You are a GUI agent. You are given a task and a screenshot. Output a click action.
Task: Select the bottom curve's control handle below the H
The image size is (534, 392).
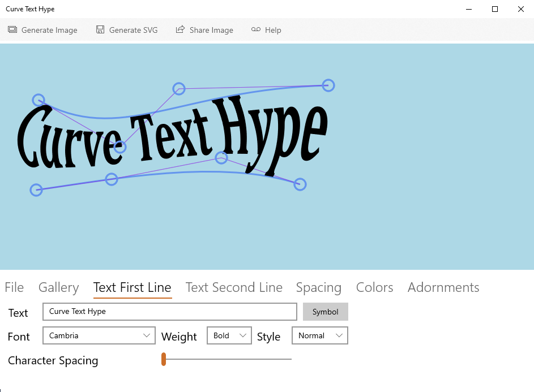[x=221, y=158]
